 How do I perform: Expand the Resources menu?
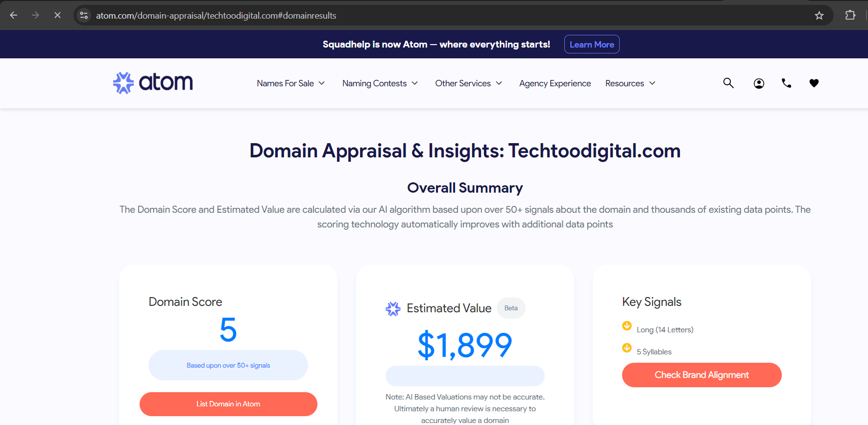click(630, 83)
